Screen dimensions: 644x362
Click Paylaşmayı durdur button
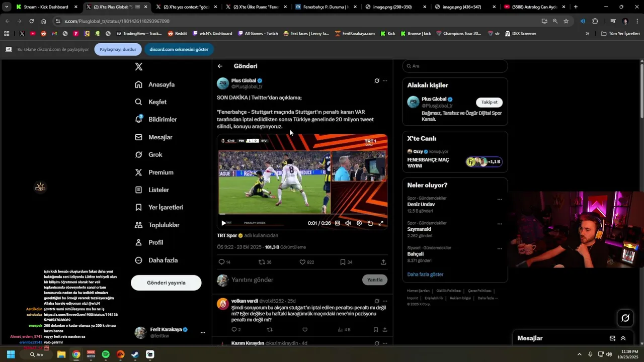click(118, 49)
